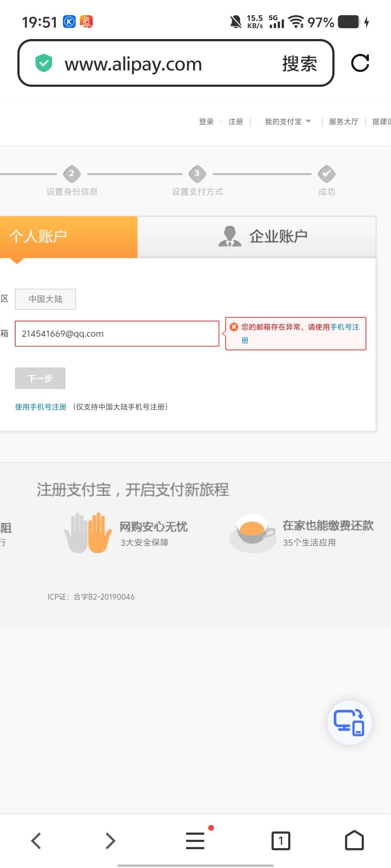
Task: Select 3大安全保障 subtitle
Action: 144,542
